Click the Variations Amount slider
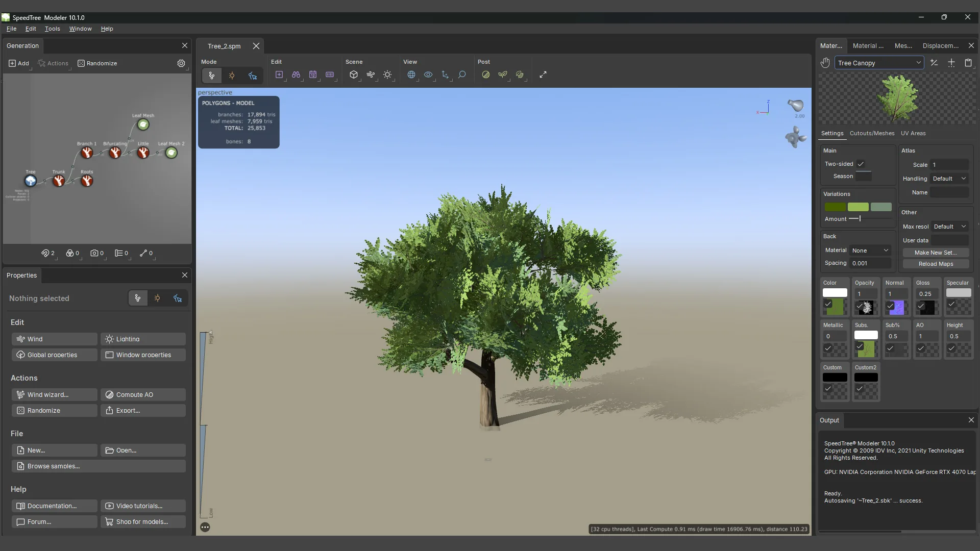The image size is (980, 551). pos(870,219)
